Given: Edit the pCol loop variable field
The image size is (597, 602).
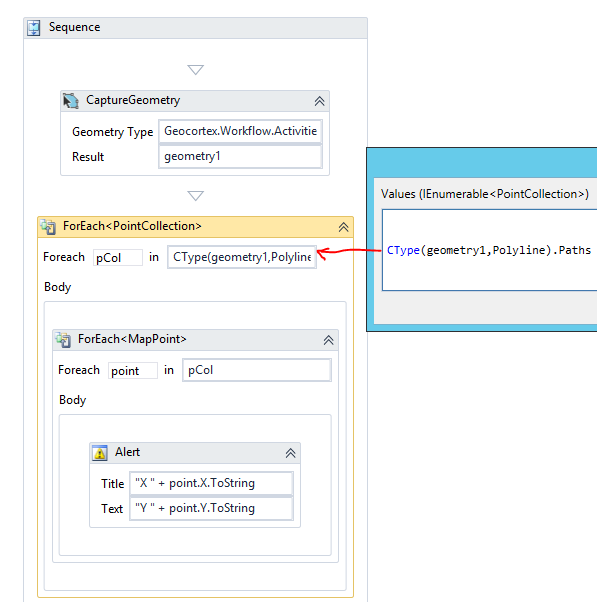Looking at the screenshot, I should tap(117, 258).
